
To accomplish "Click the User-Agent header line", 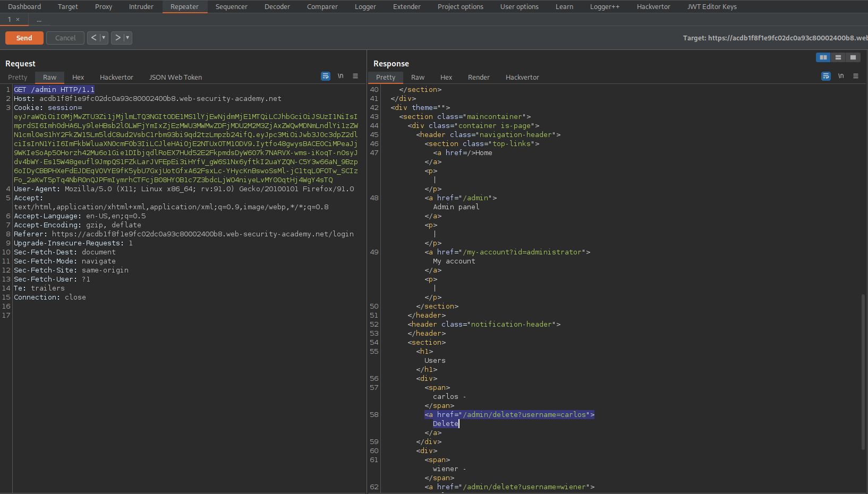I will (x=184, y=189).
